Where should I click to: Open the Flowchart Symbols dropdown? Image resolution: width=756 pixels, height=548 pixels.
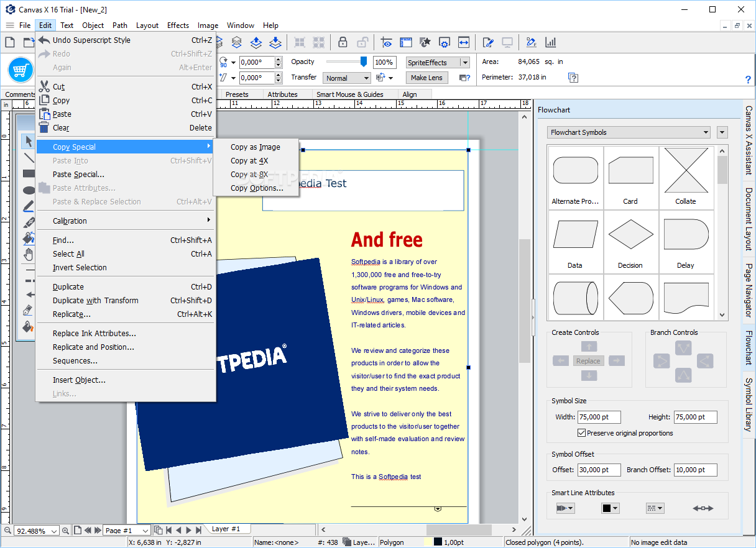(x=629, y=132)
